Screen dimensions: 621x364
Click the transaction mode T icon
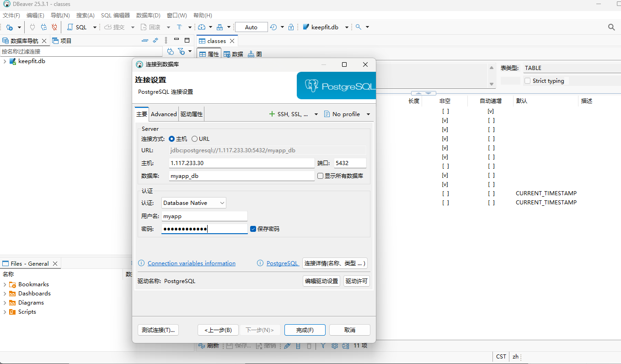tap(179, 27)
